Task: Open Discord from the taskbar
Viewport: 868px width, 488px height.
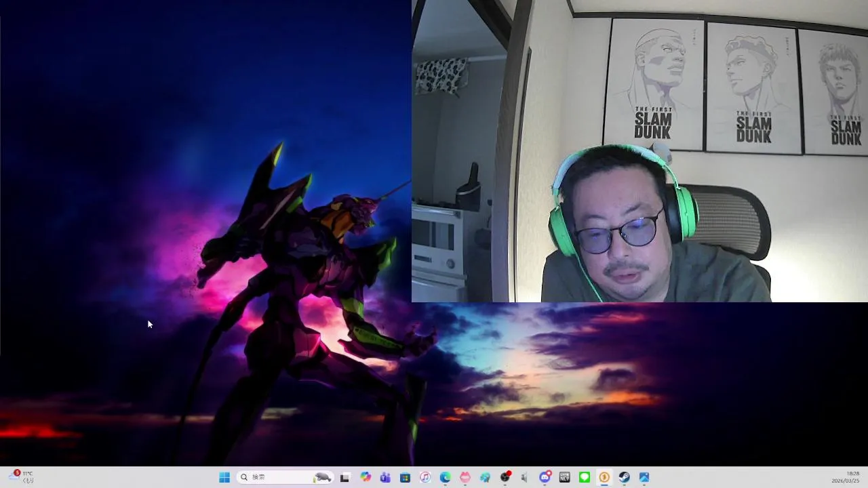Action: (545, 477)
